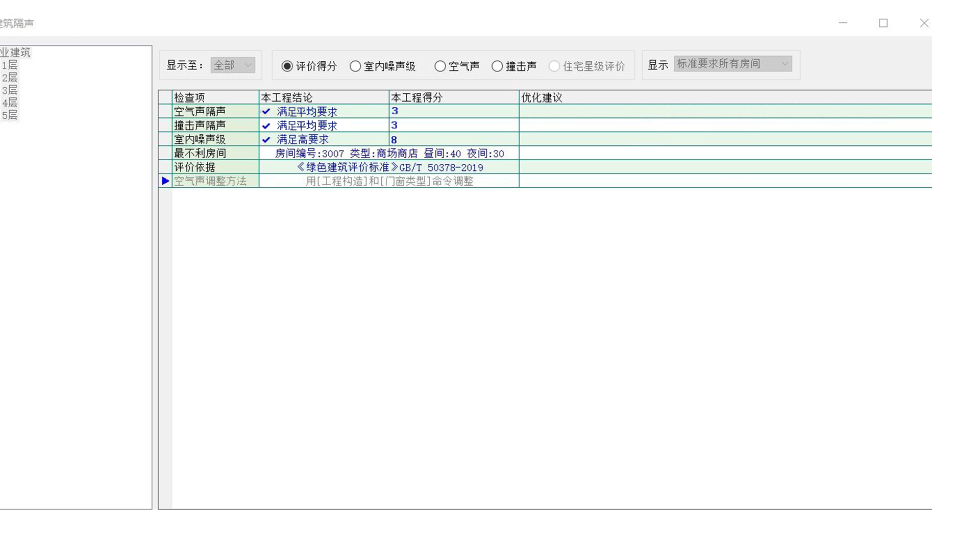Select 5层 in the floor tree
Screen dimensions: 980x551
click(x=10, y=115)
